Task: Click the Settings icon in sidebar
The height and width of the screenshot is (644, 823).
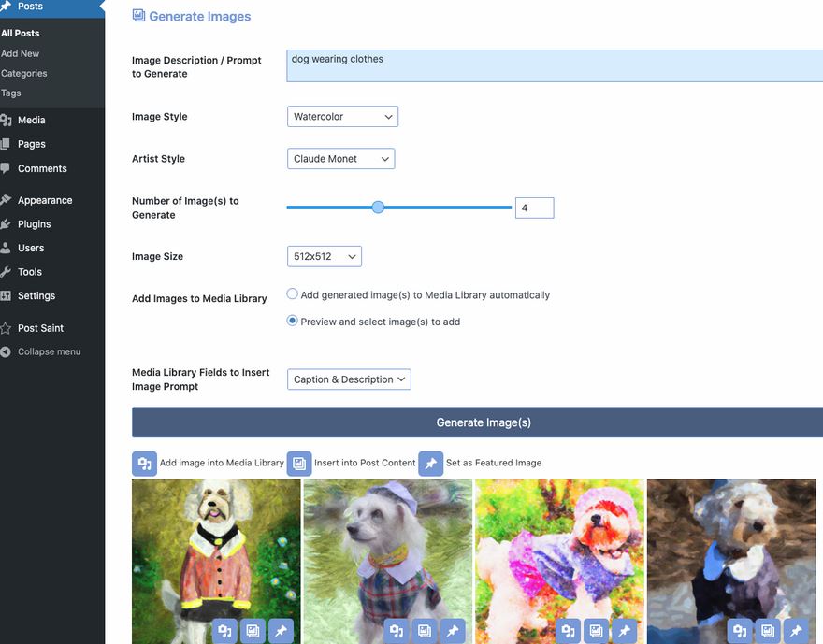Action: click(x=6, y=295)
